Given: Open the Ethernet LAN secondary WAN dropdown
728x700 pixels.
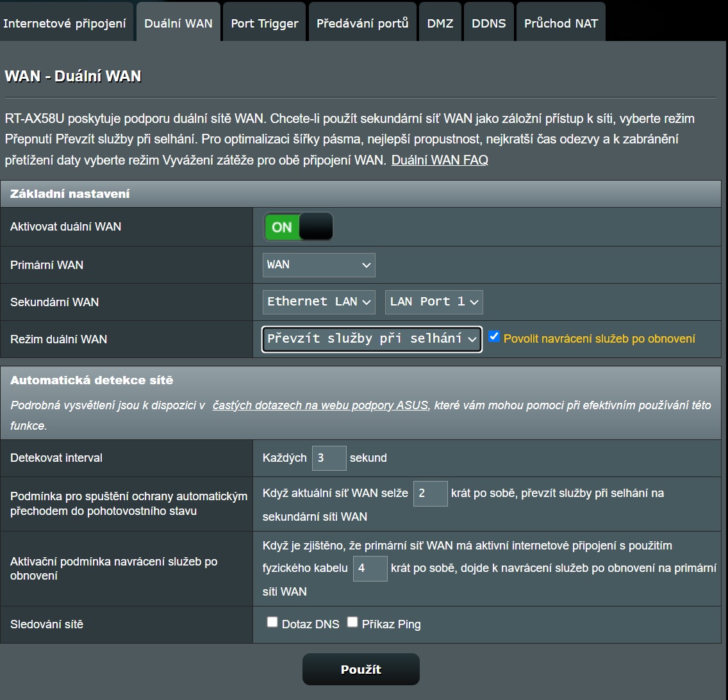Looking at the screenshot, I should coord(318,302).
